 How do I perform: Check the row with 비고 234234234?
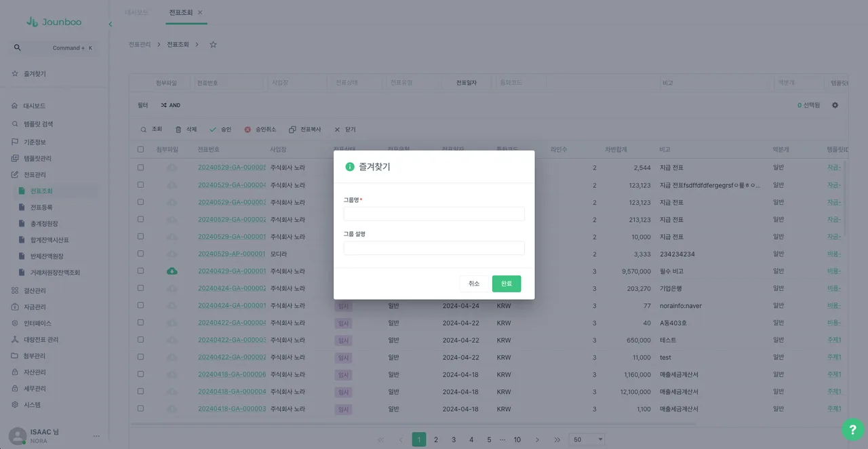click(140, 254)
